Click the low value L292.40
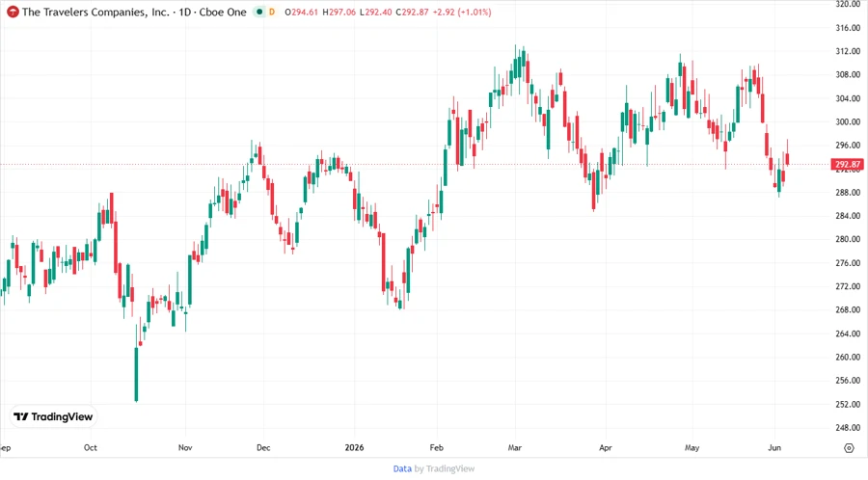Image resolution: width=868 pixels, height=480 pixels. (375, 13)
